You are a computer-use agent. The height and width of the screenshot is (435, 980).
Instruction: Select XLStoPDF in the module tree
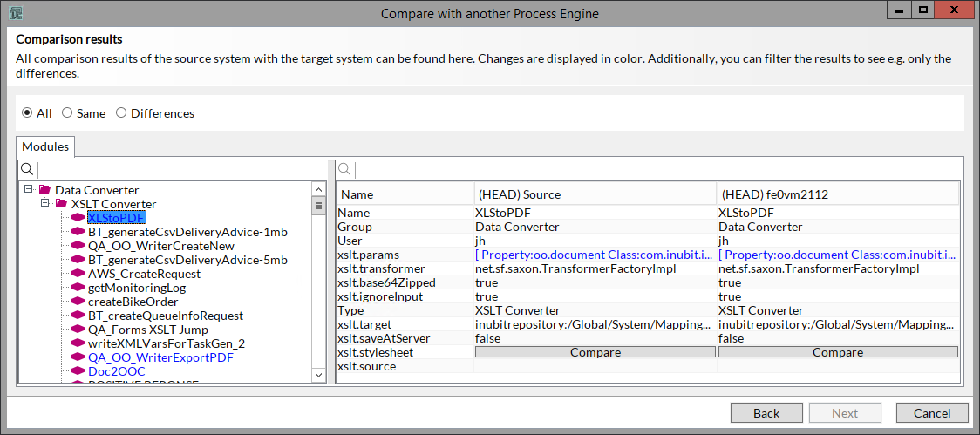coord(117,218)
